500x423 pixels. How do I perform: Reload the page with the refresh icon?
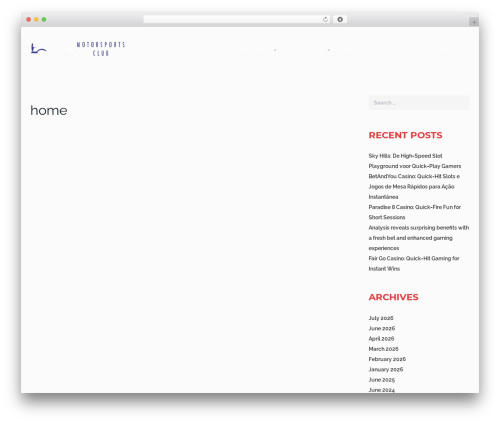tap(325, 20)
